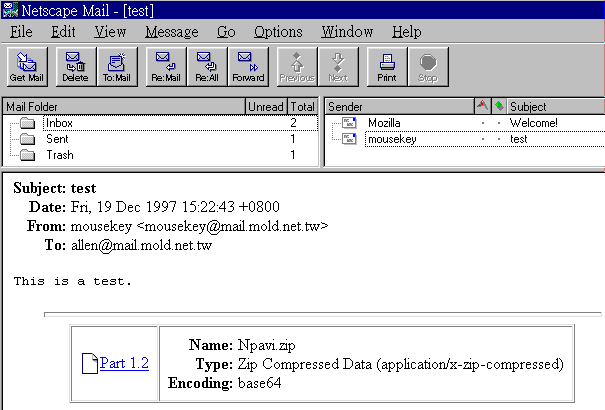Reply using the Re:Mail icon
This screenshot has height=410, width=605.
pos(164,66)
